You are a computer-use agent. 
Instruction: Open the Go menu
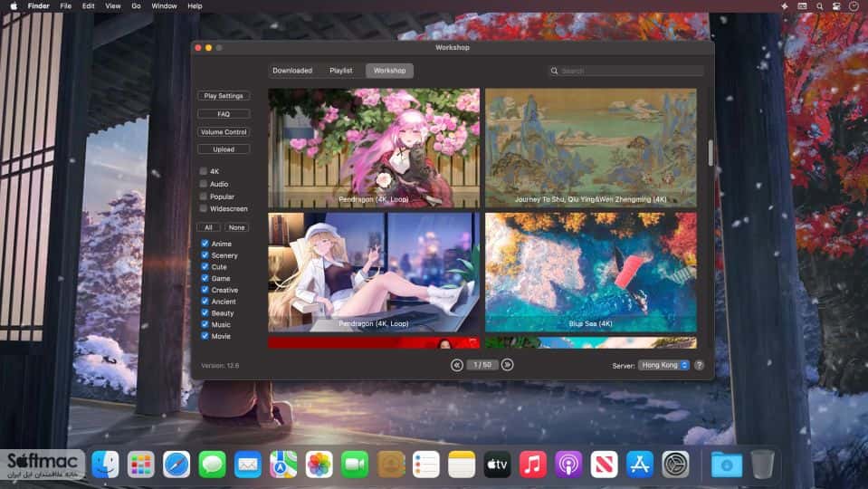(136, 6)
